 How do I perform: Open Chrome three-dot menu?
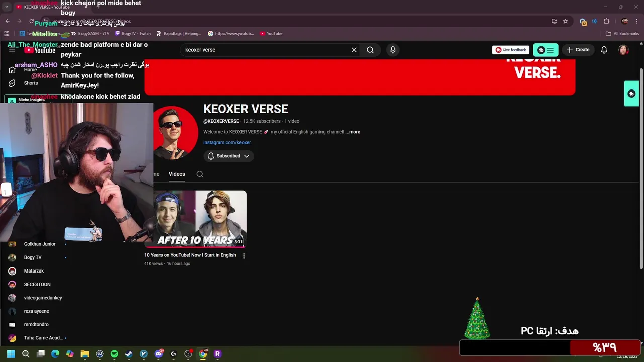coord(636,21)
